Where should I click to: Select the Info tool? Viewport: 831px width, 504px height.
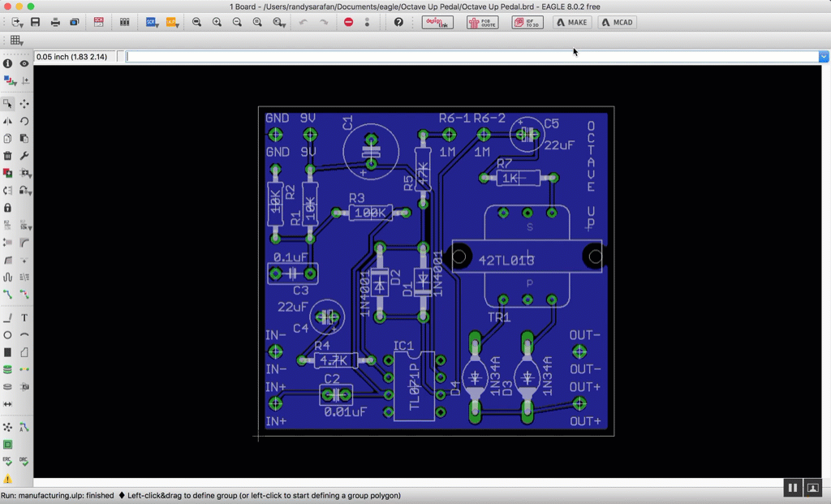(x=7, y=63)
